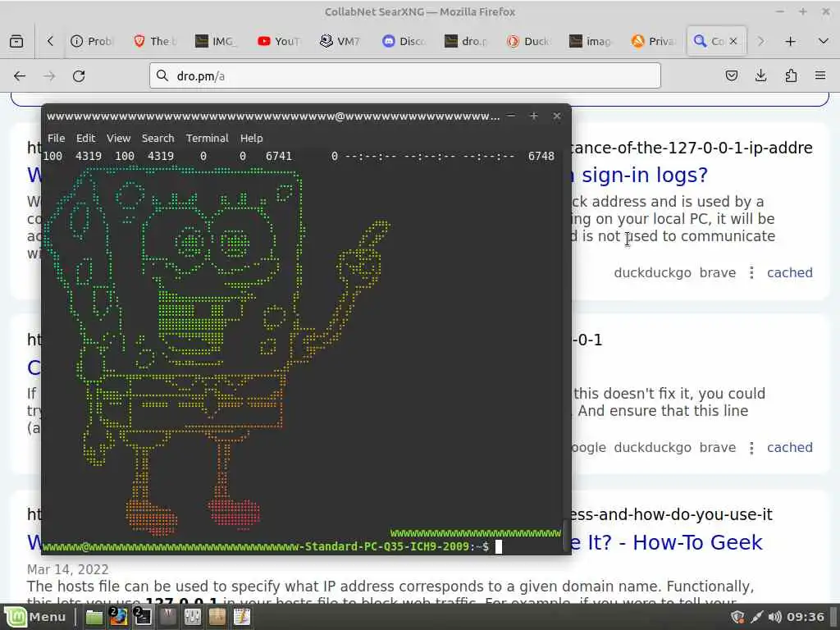Switch to the DuckDuckGo tab
Screen dimensions: 840x630
[x=529, y=41]
